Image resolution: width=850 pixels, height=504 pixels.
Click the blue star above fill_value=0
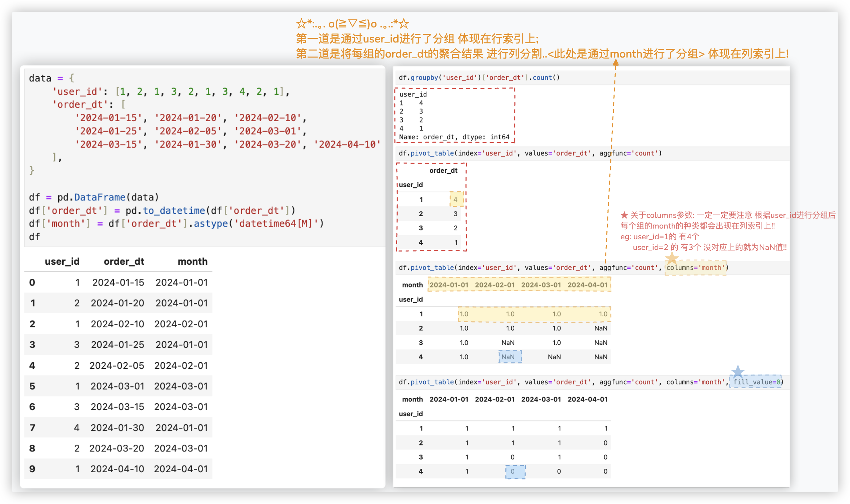[x=738, y=371]
